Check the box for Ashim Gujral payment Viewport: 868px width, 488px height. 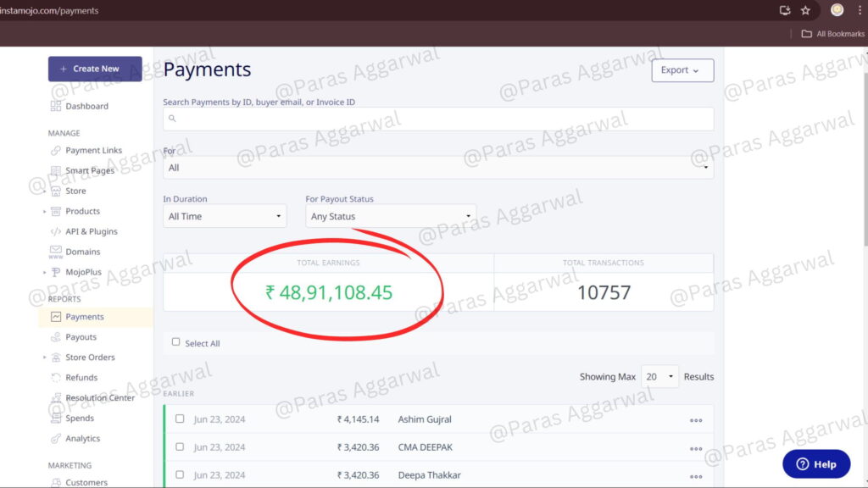pos(180,419)
